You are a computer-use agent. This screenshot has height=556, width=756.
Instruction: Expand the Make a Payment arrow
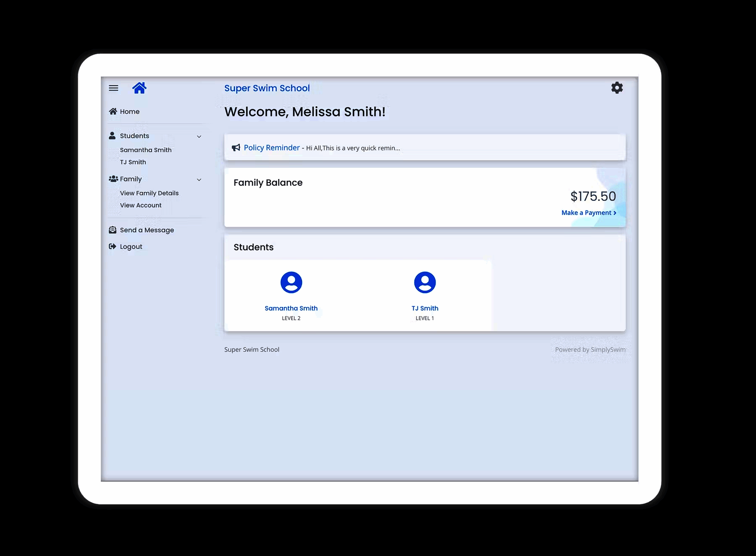(615, 213)
